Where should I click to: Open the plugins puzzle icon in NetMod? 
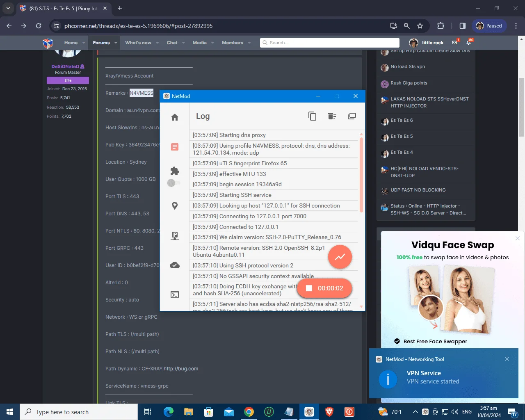coord(175,171)
